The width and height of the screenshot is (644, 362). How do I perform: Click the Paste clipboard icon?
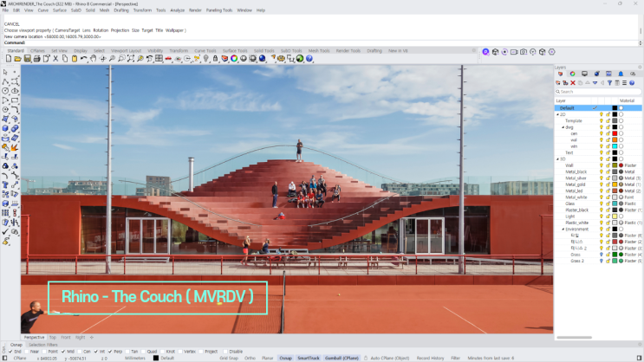(75, 59)
